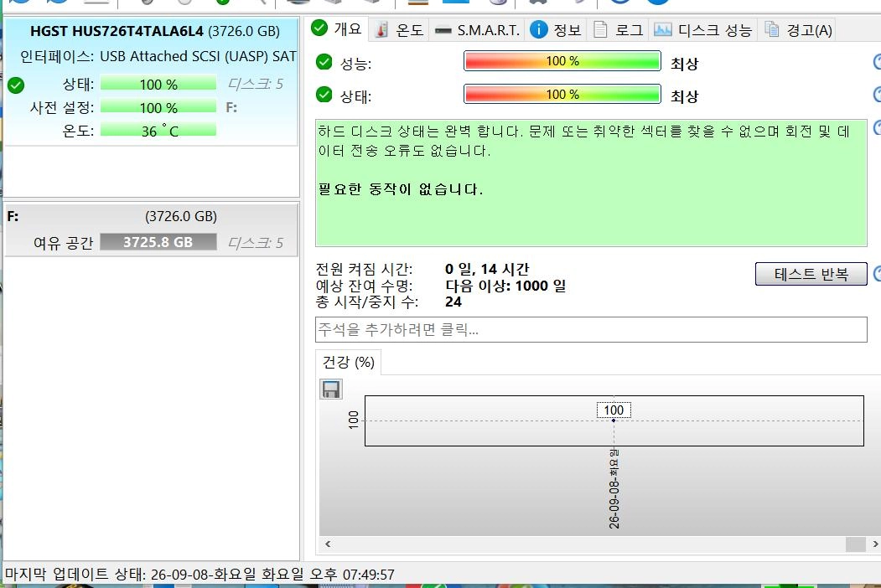Click the 총 시작/중지 수 value 24
This screenshot has height=588, width=881.
(x=453, y=302)
